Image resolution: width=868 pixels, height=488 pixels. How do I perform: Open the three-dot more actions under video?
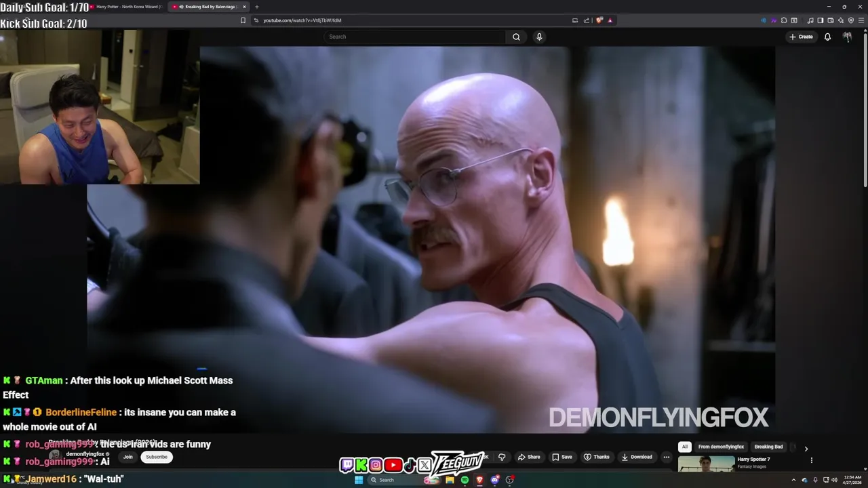[x=666, y=457]
